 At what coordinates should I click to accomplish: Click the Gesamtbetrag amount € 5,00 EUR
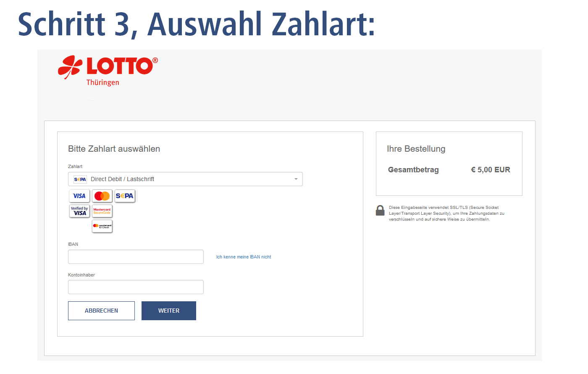click(491, 170)
